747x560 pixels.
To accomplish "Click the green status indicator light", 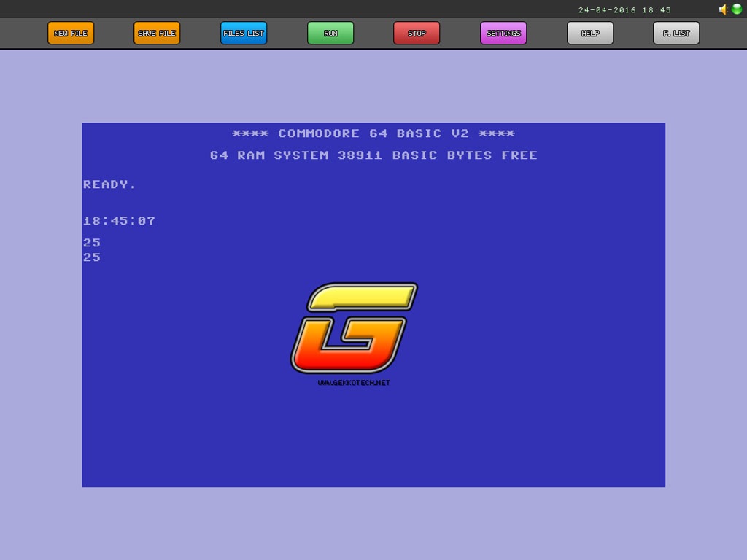I will pyautogui.click(x=737, y=9).
